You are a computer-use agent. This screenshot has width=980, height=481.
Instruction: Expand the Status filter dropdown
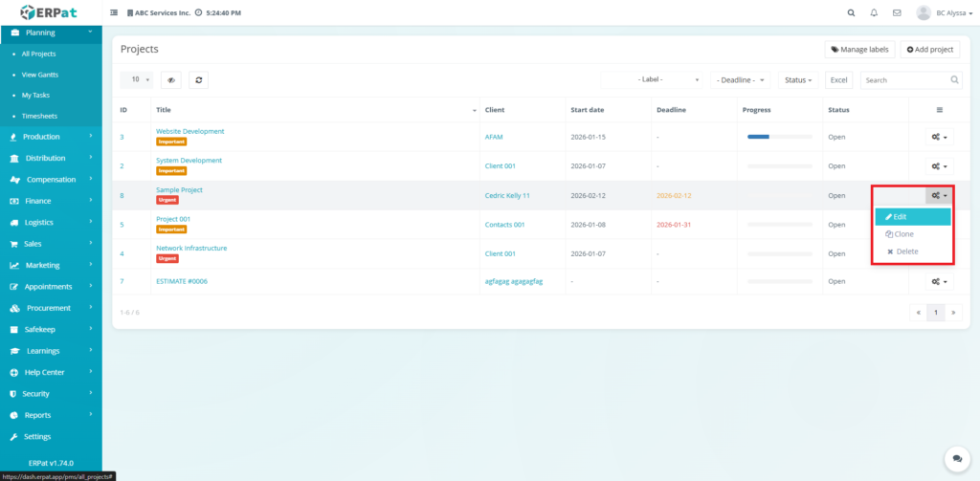[798, 80]
